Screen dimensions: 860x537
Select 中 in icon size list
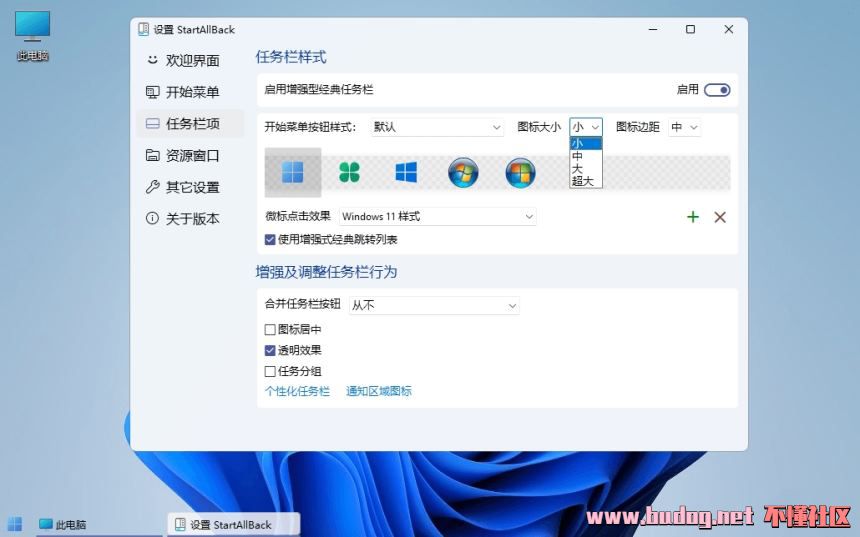(586, 156)
